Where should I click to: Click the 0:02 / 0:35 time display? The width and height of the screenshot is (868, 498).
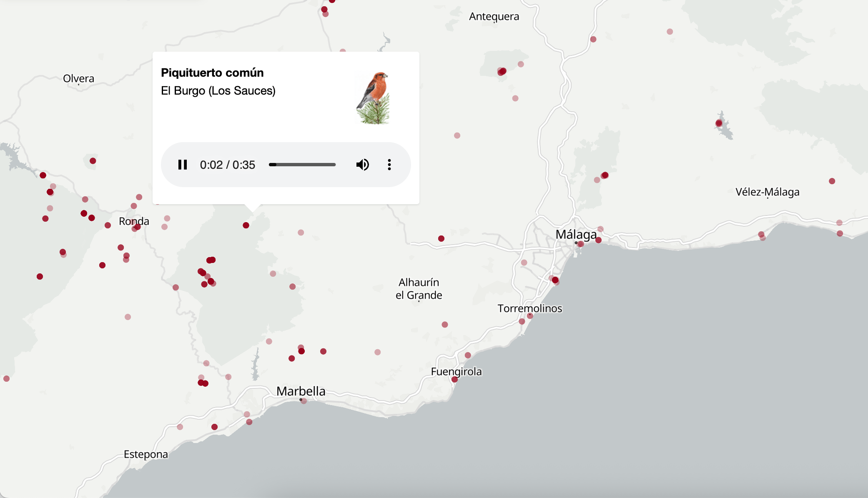point(228,165)
